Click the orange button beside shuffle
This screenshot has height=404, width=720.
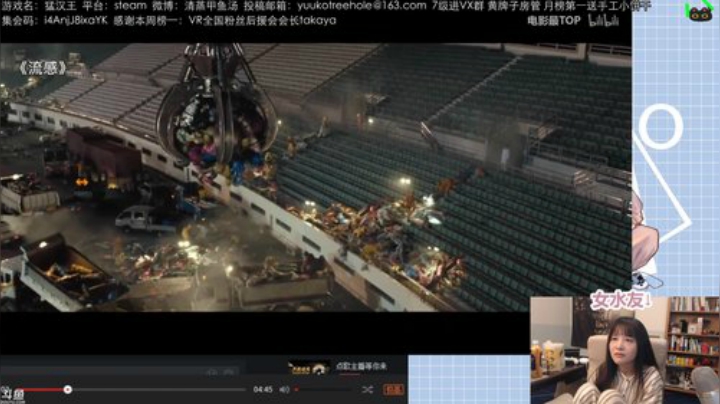[x=394, y=390]
